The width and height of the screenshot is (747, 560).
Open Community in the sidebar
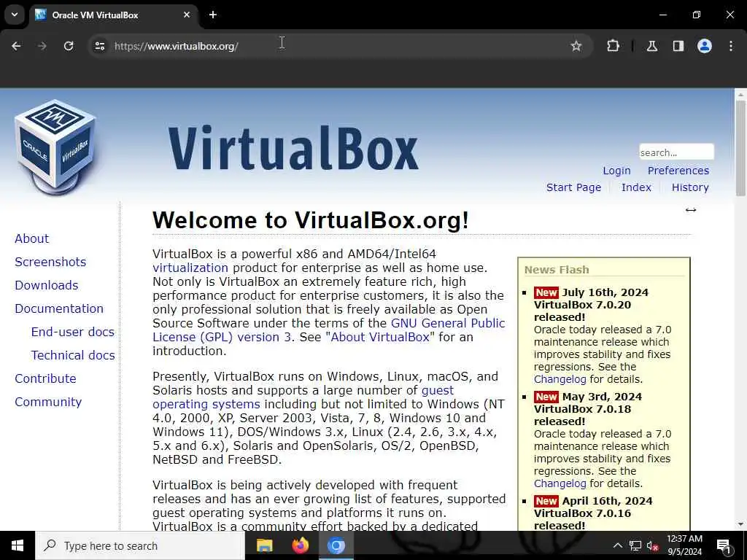48,402
